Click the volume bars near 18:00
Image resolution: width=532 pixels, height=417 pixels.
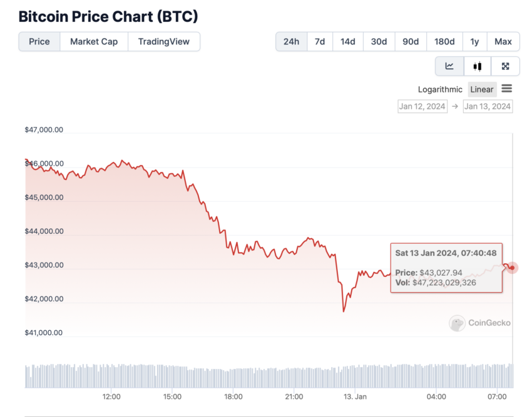[233, 378]
